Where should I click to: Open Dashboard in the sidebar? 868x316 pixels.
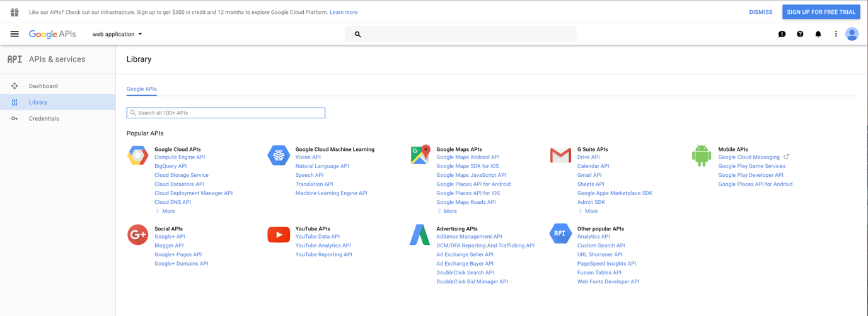tap(57, 86)
